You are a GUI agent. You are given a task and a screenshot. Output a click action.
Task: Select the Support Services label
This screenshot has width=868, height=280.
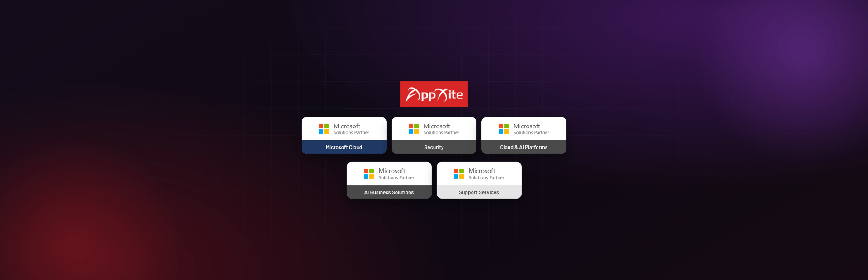(x=479, y=192)
